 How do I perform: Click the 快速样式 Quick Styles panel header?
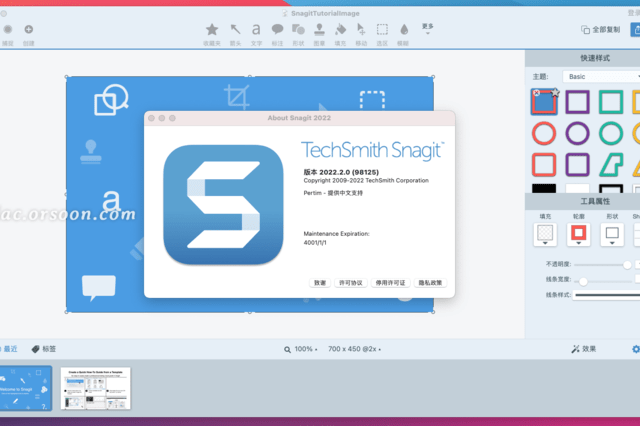[x=595, y=58]
